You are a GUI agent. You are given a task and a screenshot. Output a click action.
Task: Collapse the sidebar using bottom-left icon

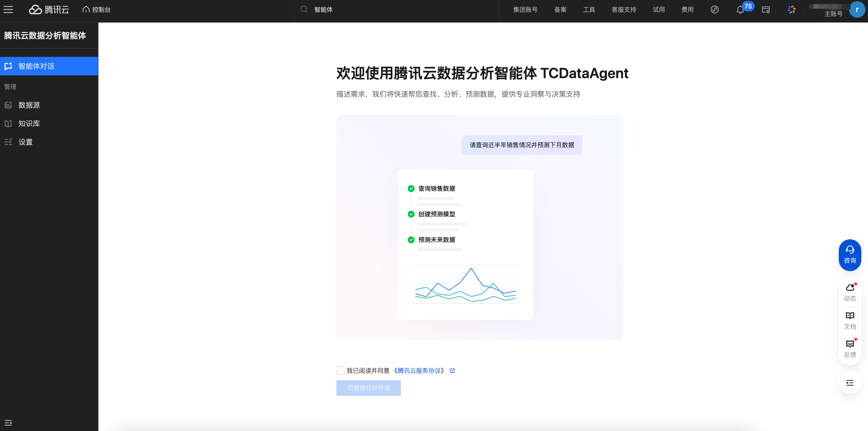8,423
